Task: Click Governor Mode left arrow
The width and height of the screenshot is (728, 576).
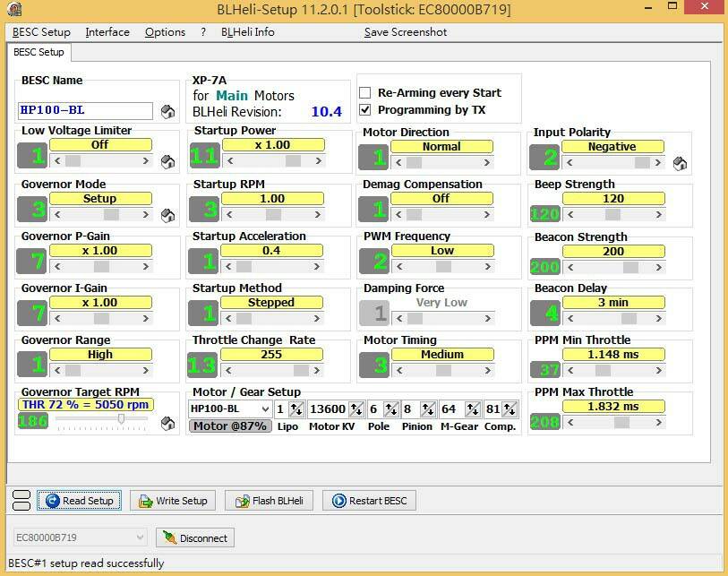Action: (x=57, y=215)
